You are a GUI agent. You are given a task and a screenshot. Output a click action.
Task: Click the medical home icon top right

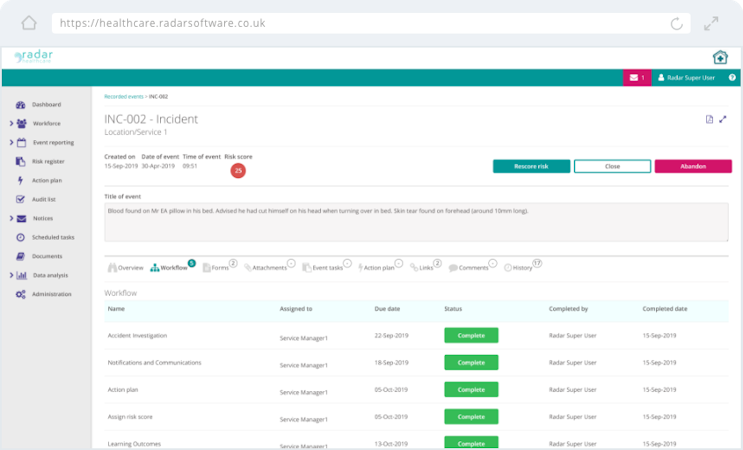point(720,57)
